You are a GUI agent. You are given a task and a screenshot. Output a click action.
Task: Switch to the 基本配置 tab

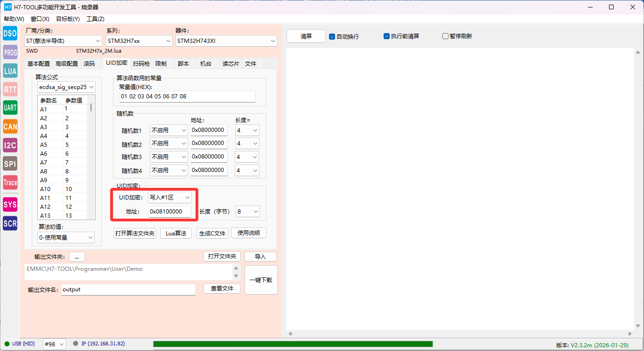click(38, 64)
